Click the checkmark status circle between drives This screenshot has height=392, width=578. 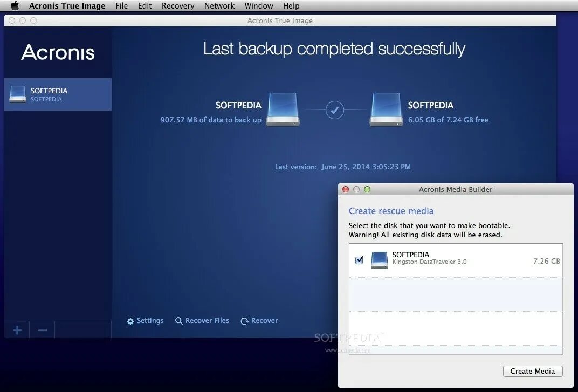click(335, 110)
